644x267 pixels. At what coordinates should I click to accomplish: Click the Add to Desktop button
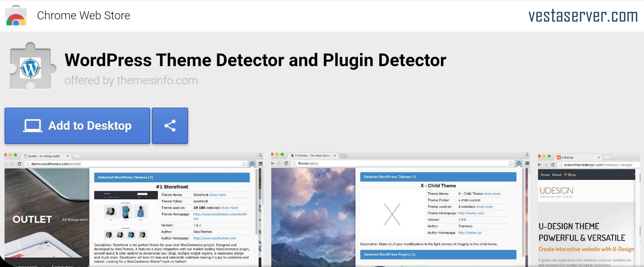(x=77, y=126)
